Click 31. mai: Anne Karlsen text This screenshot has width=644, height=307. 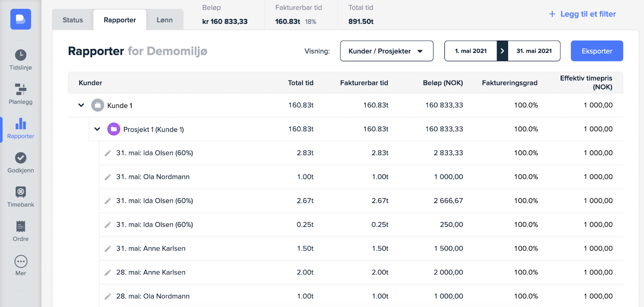coord(151,249)
